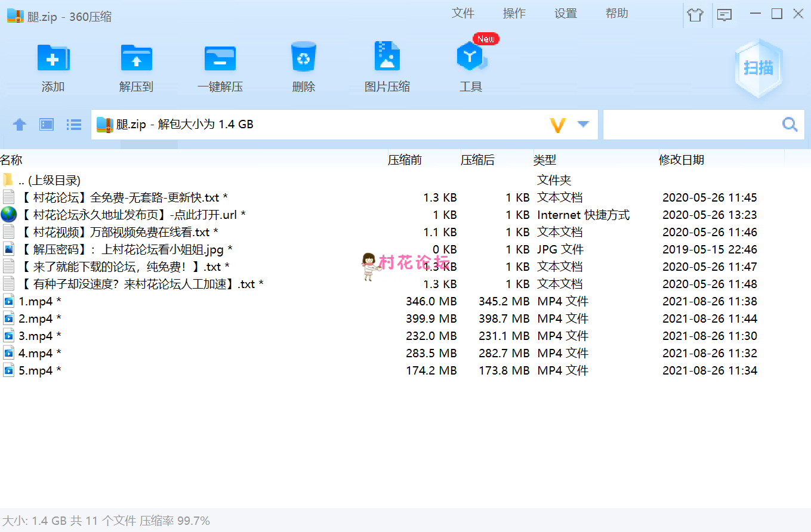Click the 一键解压 (one-click extract) icon
811x532 pixels.
pyautogui.click(x=220, y=58)
